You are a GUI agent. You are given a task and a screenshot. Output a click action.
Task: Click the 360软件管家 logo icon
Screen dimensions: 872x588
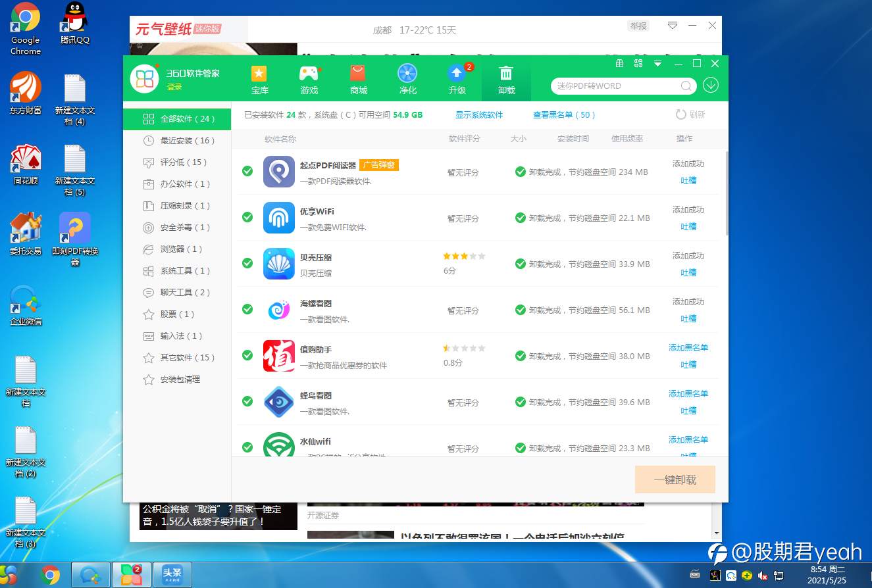pyautogui.click(x=145, y=79)
